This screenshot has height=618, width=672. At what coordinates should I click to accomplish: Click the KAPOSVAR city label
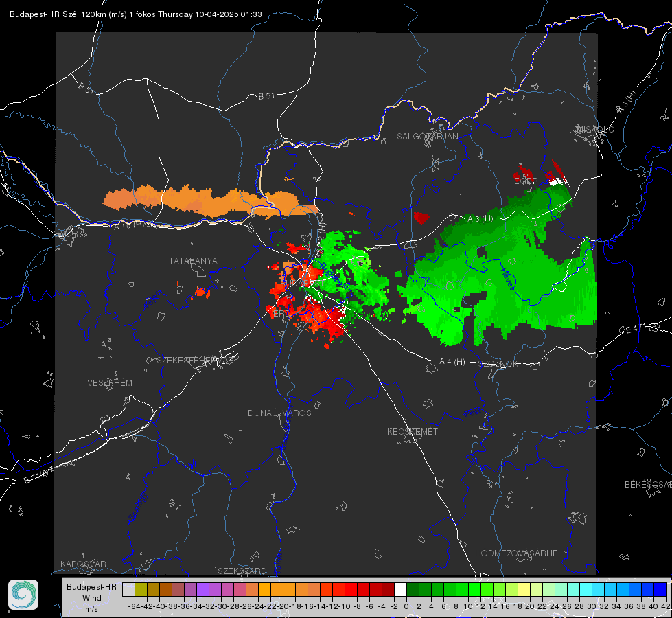click(83, 564)
